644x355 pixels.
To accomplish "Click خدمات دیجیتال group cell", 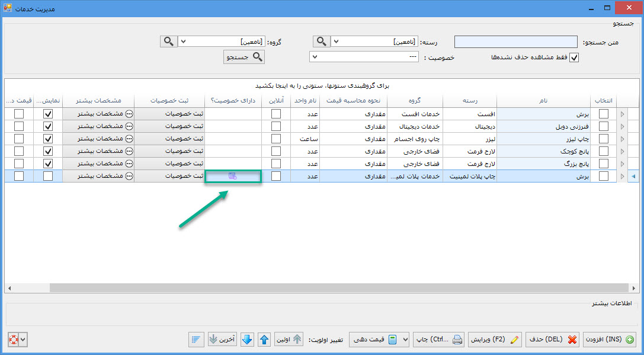I will pos(415,127).
